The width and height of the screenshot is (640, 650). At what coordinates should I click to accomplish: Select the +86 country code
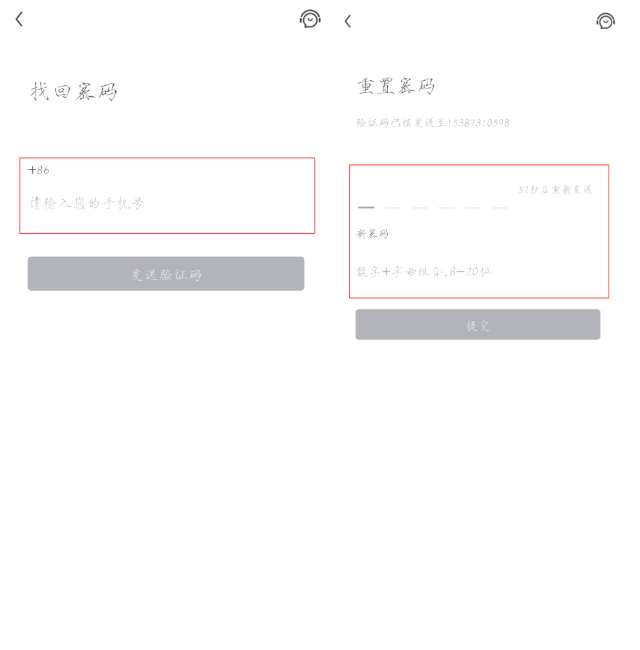point(39,170)
